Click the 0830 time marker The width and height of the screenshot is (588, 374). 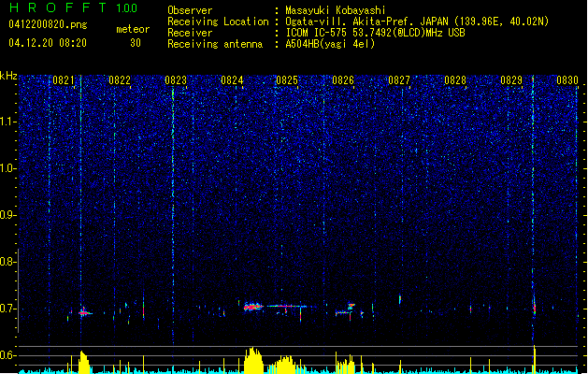tap(567, 80)
